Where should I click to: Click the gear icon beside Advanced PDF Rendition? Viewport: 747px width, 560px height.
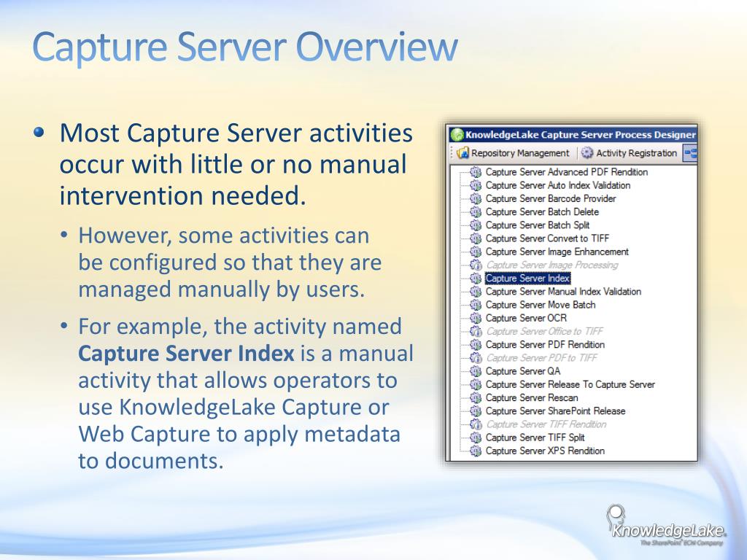[x=476, y=172]
